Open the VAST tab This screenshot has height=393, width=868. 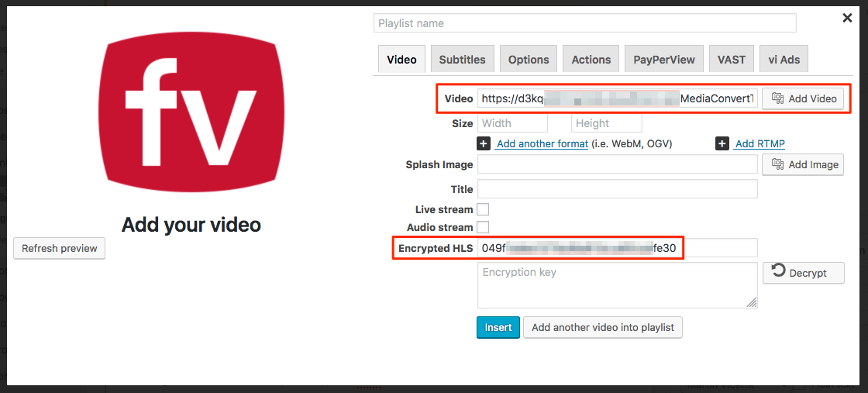tap(732, 59)
